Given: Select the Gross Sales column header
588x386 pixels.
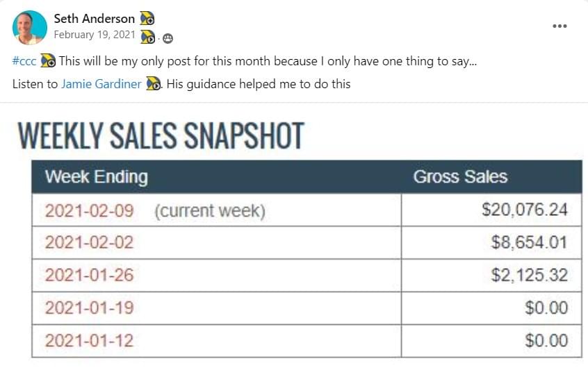Looking at the screenshot, I should (460, 177).
